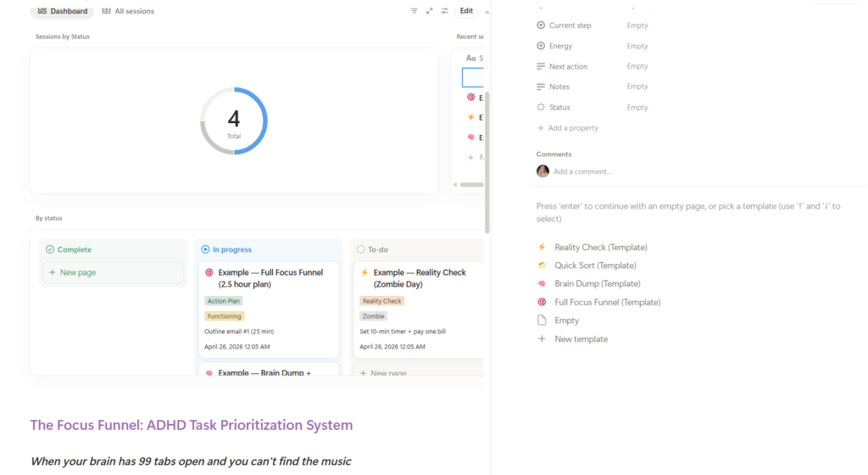The height and width of the screenshot is (475, 868).
Task: Click the user avatar beside comment box
Action: [542, 171]
